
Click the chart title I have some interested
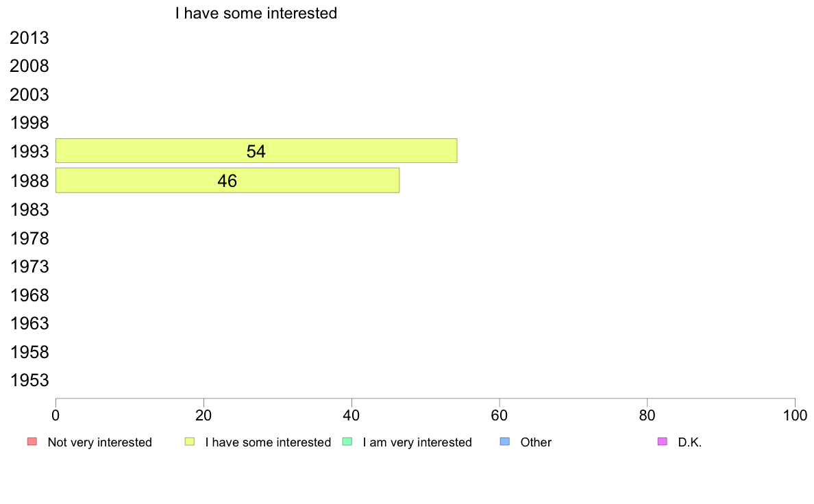[x=256, y=13]
